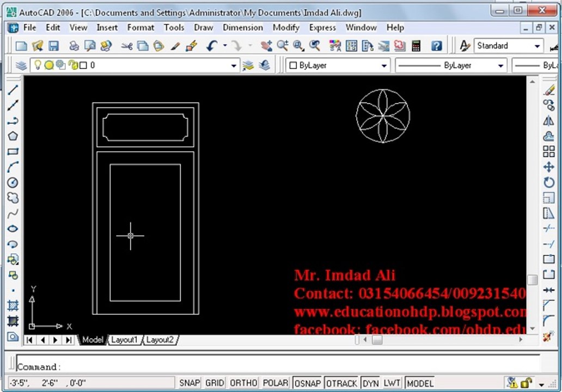Click the MODEL button in status bar
The width and height of the screenshot is (562, 392).
pyautogui.click(x=420, y=383)
